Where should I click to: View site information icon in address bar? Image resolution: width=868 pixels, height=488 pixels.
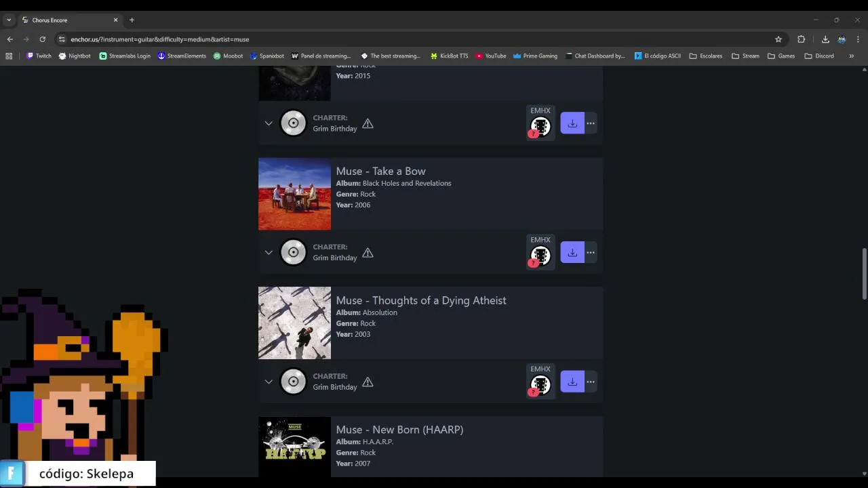click(x=62, y=39)
